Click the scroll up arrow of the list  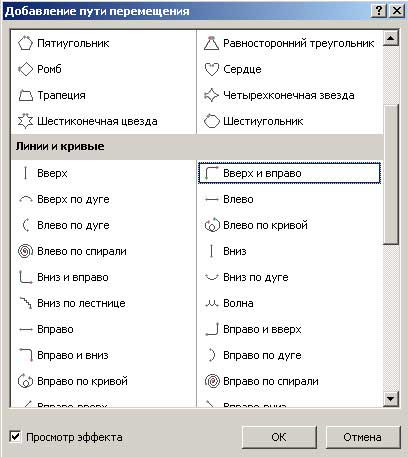coord(391,38)
